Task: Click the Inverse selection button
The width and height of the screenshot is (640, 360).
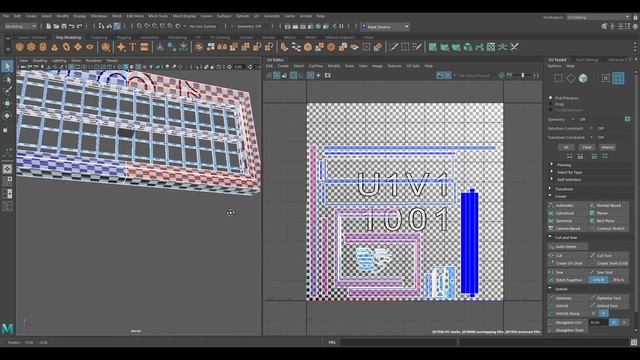Action: 607,147
